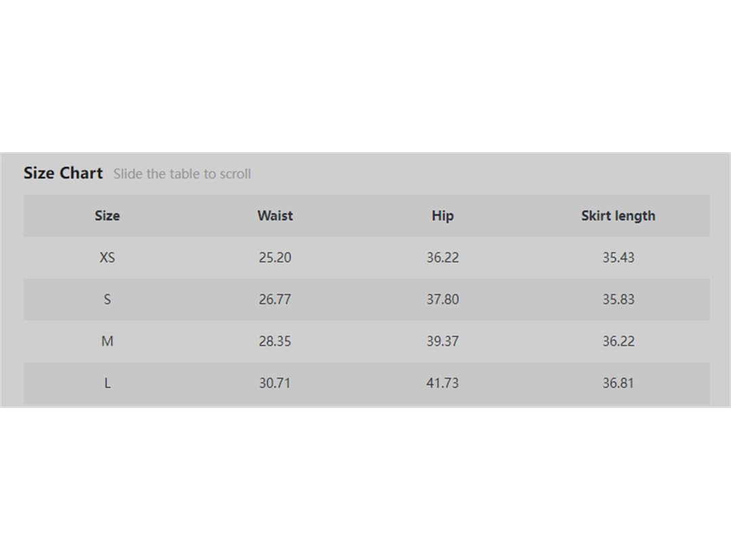731x560 pixels.
Task: Click the M size row label
Action: pos(107,341)
